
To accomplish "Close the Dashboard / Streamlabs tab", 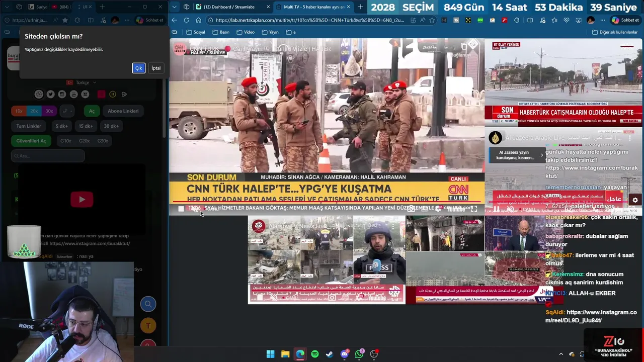I will point(268,7).
